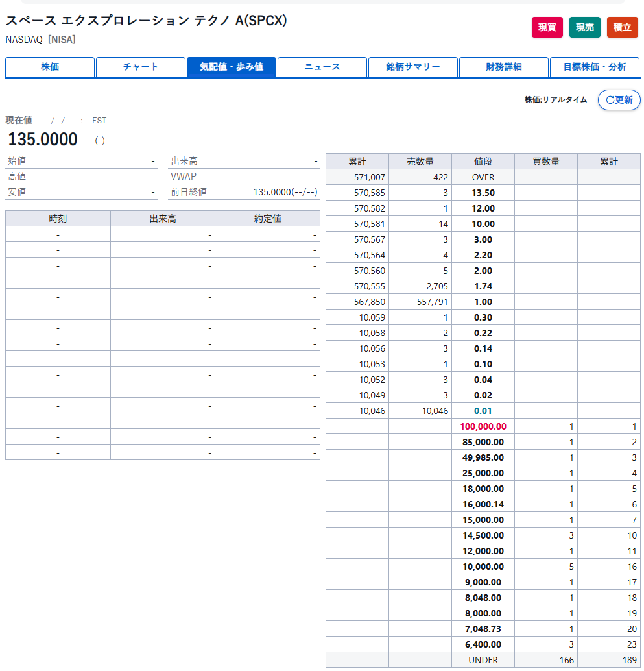Image resolution: width=644 pixels, height=671 pixels.
Task: Click the 前日終値 value 135.0000(--/--)
Action: point(285,192)
